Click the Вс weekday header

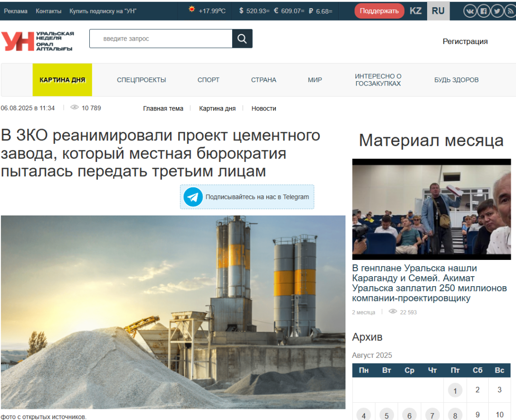(x=500, y=370)
